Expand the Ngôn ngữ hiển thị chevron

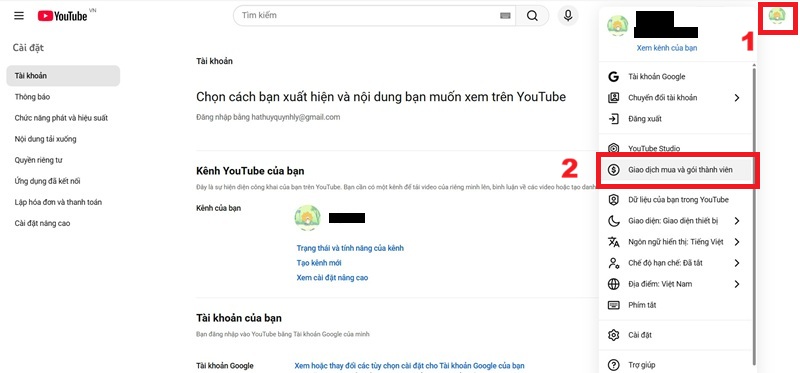(737, 242)
